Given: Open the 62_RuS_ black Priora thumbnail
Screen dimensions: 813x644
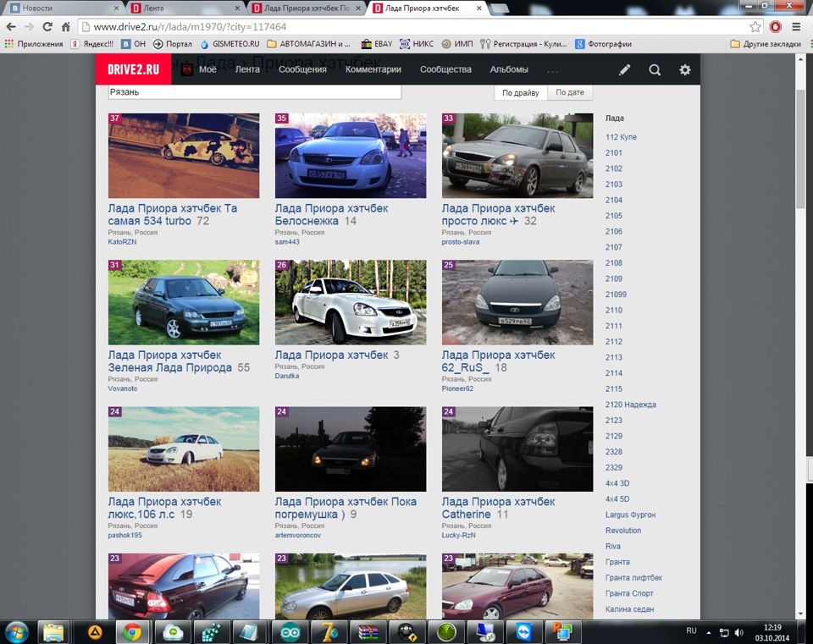Looking at the screenshot, I should tap(517, 303).
